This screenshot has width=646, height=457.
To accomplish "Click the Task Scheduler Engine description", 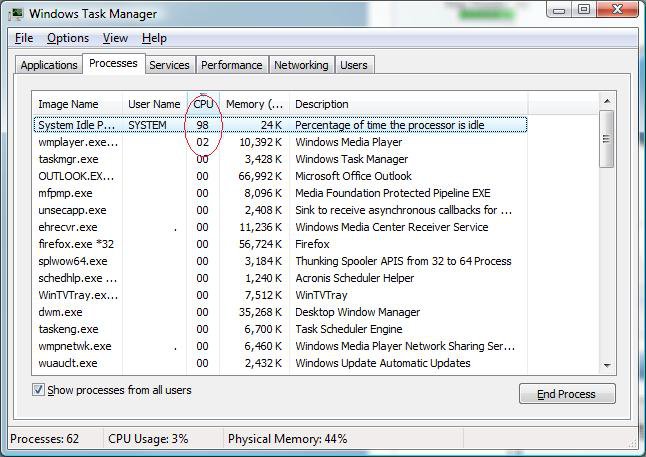I will tap(349, 329).
